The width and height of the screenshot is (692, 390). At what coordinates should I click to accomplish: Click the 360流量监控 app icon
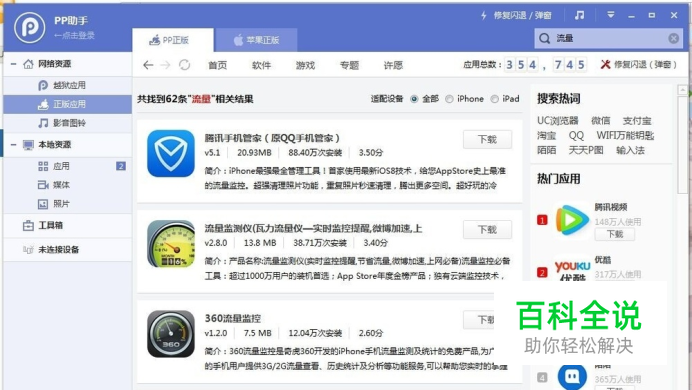click(x=171, y=334)
